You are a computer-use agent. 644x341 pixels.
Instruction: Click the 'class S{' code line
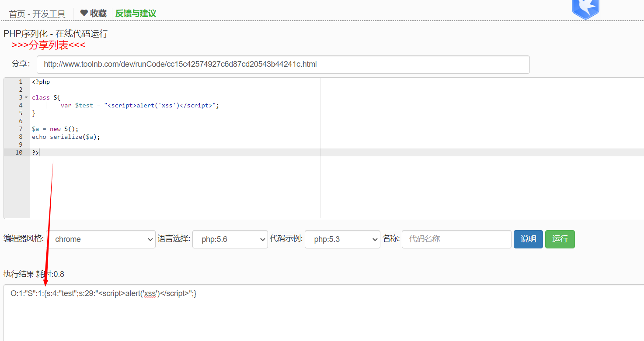[x=46, y=97]
